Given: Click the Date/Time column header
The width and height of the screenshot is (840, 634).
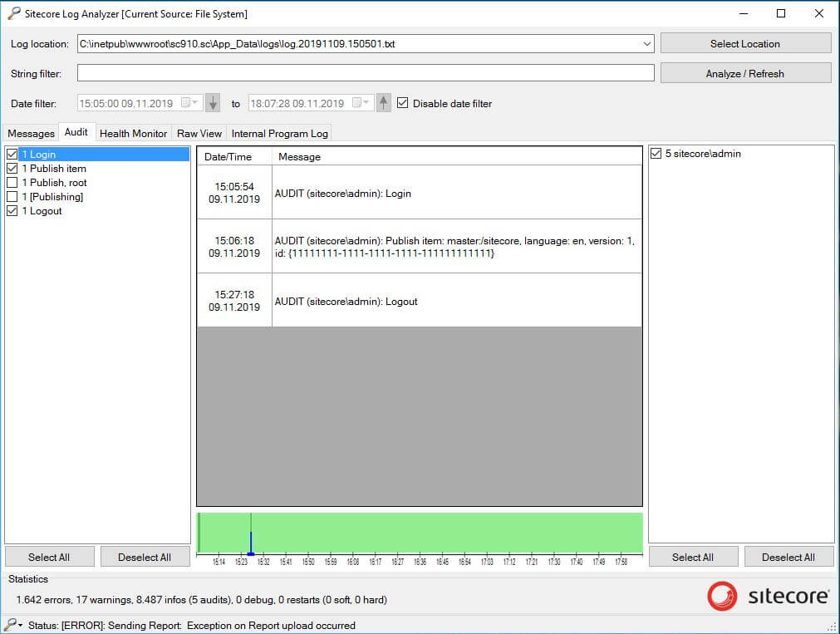Looking at the screenshot, I should tap(234, 156).
